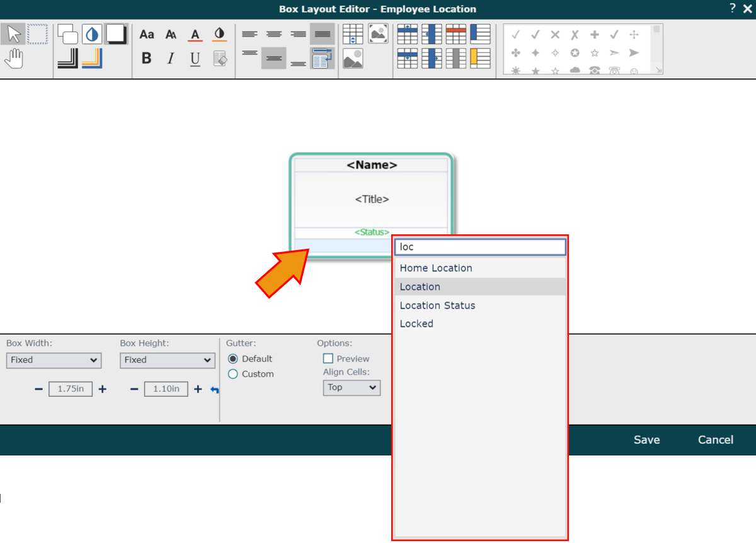Decrease box height with minus button
The width and height of the screenshot is (756, 543).
(x=134, y=389)
